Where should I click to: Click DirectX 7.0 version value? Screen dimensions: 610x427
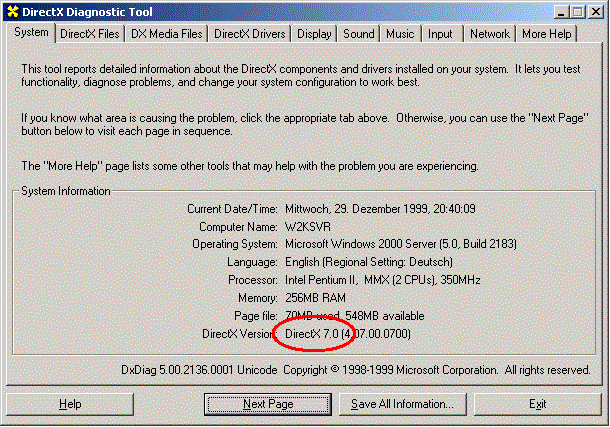tap(348, 334)
